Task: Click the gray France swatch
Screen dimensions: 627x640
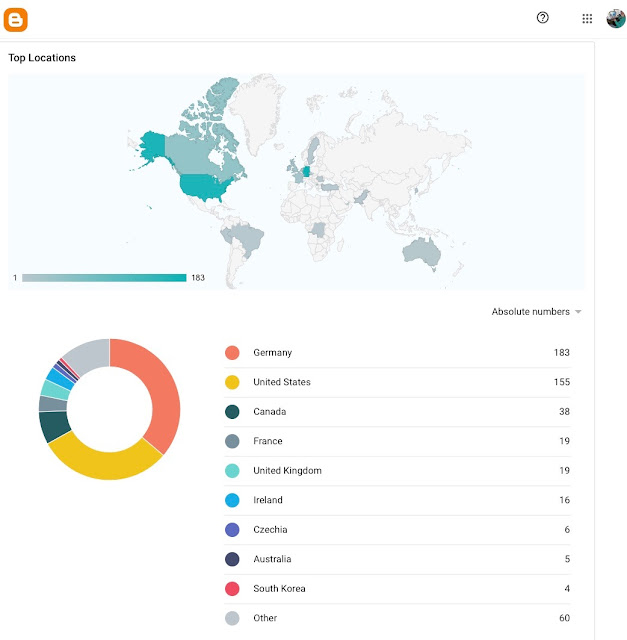Action: coord(232,441)
